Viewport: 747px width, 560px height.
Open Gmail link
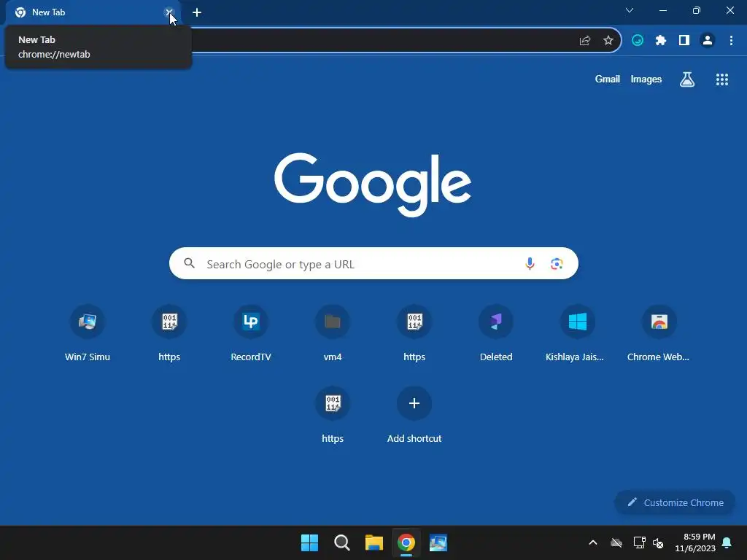(x=607, y=79)
